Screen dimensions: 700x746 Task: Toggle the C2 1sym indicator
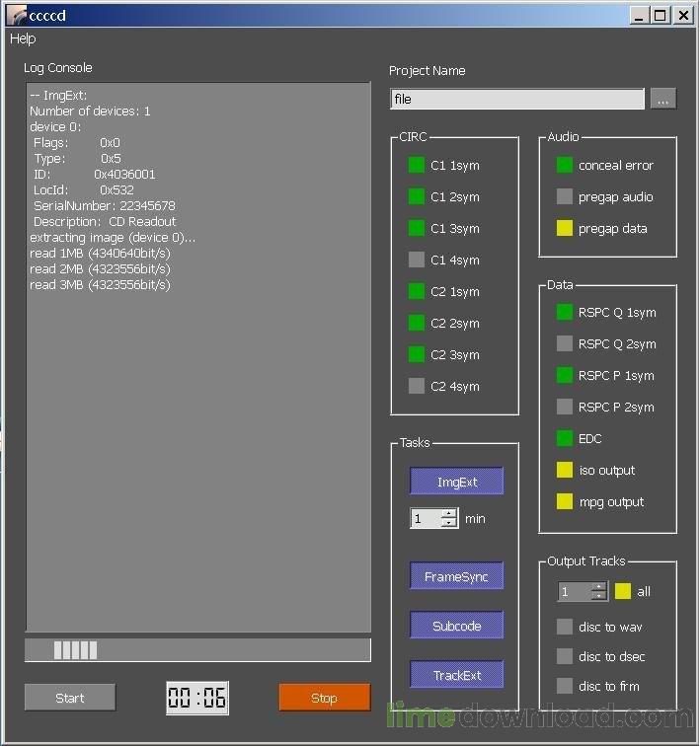point(417,291)
